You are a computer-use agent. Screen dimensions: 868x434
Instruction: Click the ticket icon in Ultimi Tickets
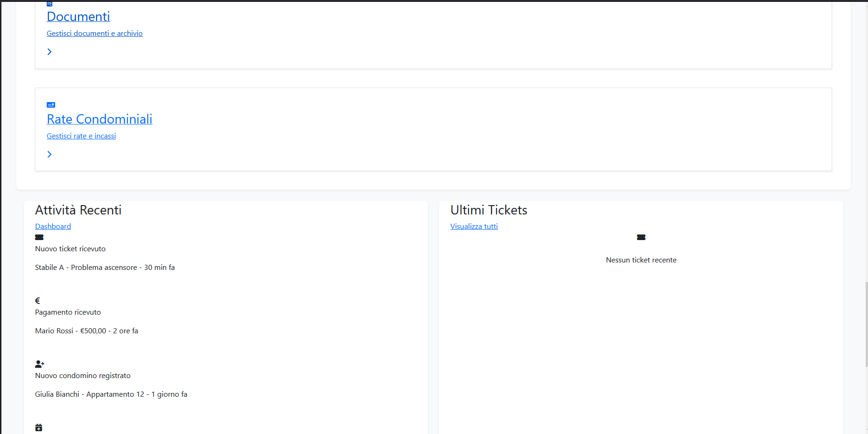641,237
